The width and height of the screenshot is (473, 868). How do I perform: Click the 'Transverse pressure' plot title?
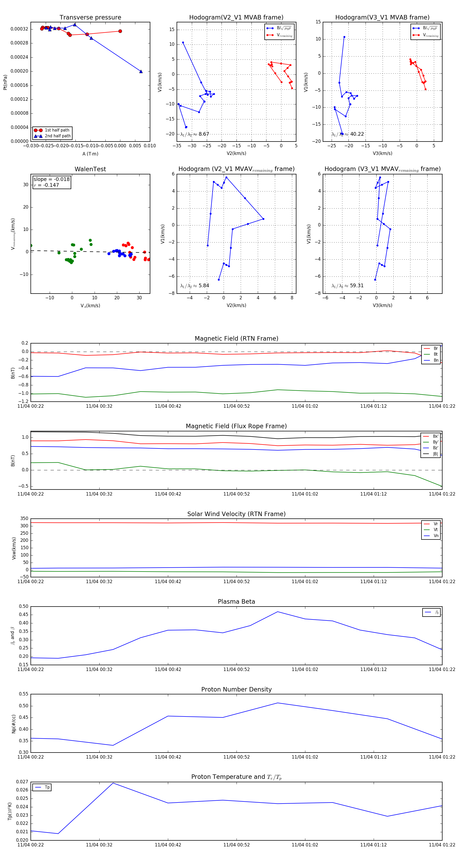[90, 18]
